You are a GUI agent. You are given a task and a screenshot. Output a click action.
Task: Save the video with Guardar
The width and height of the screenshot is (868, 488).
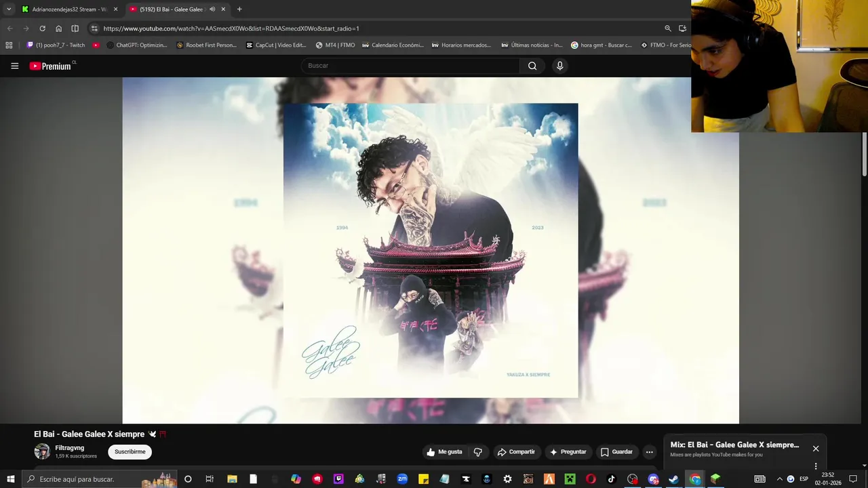coord(617,452)
